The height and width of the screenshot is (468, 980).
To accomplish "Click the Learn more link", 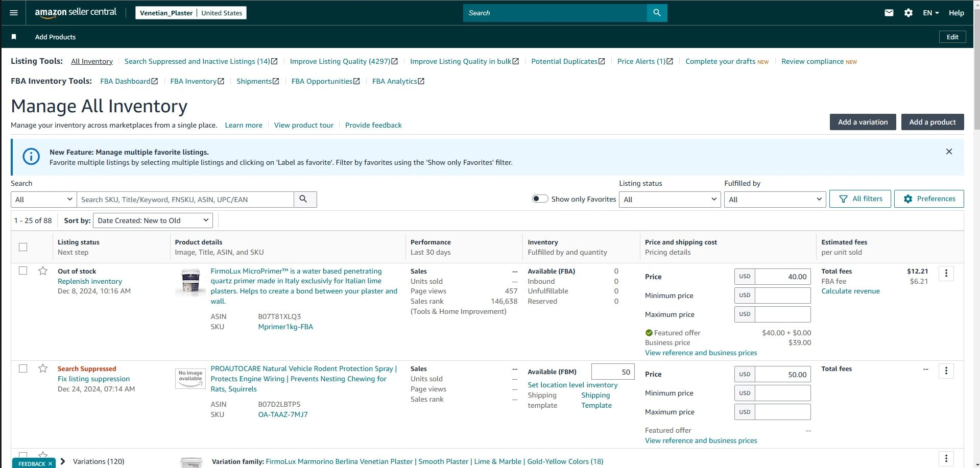I will click(244, 125).
